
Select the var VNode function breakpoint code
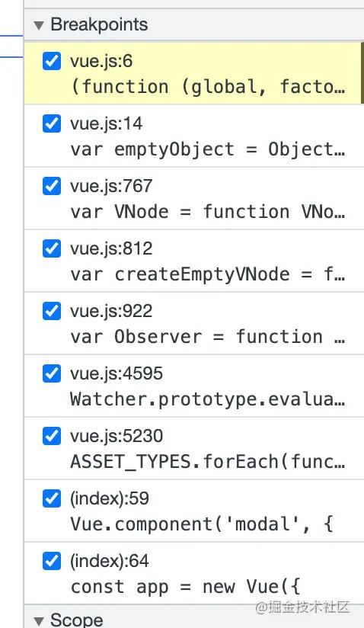point(208,212)
